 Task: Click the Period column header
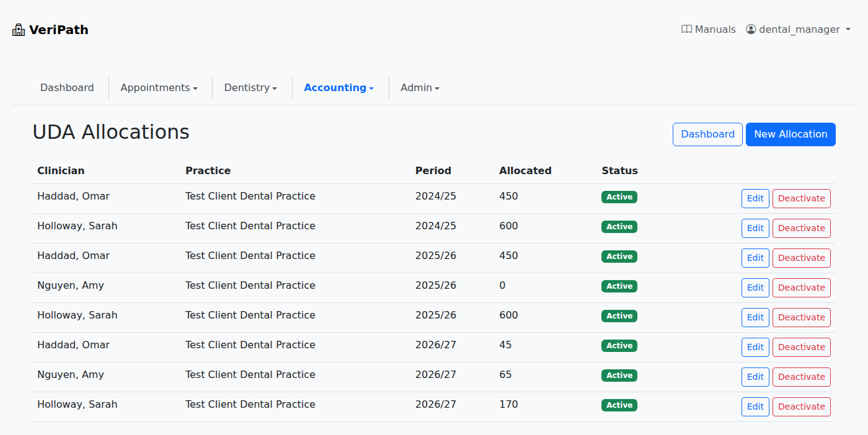coord(433,170)
